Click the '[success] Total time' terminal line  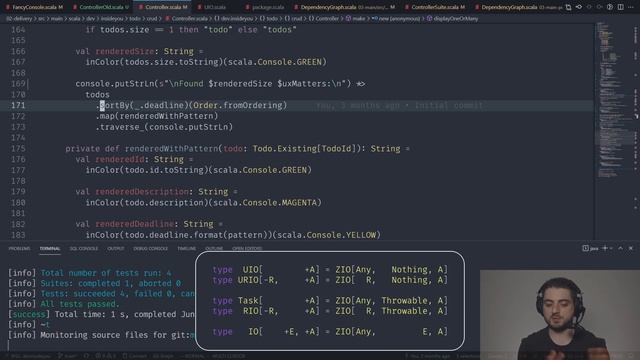pyautogui.click(x=101, y=314)
